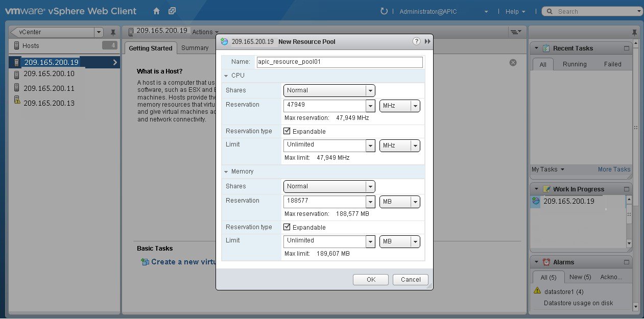644x319 pixels.
Task: Maximize the Work In Progress panel
Action: point(627,189)
